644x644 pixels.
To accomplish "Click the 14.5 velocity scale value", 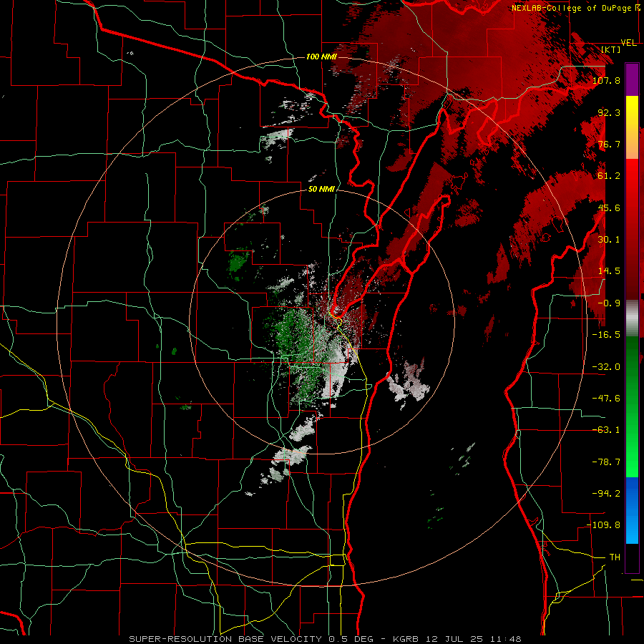I will tap(609, 271).
